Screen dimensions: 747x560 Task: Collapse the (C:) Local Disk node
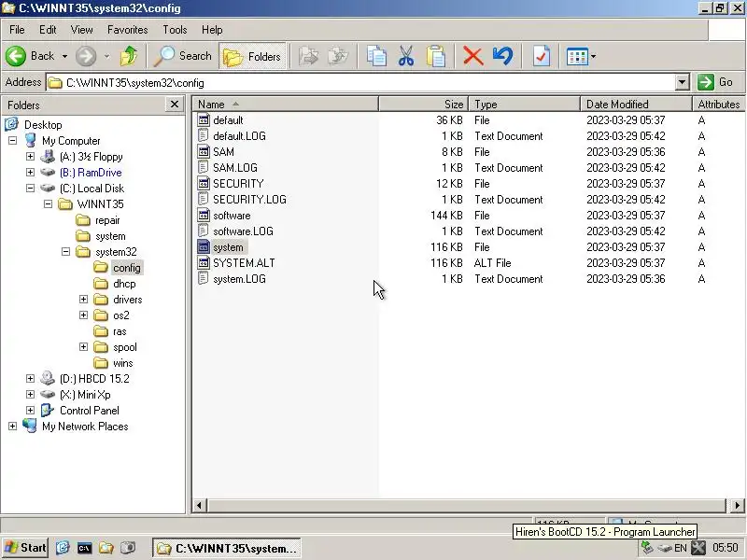[x=30, y=189]
